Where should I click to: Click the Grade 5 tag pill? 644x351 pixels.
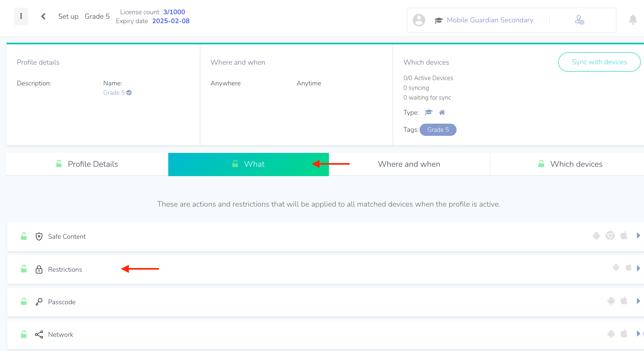[438, 130]
